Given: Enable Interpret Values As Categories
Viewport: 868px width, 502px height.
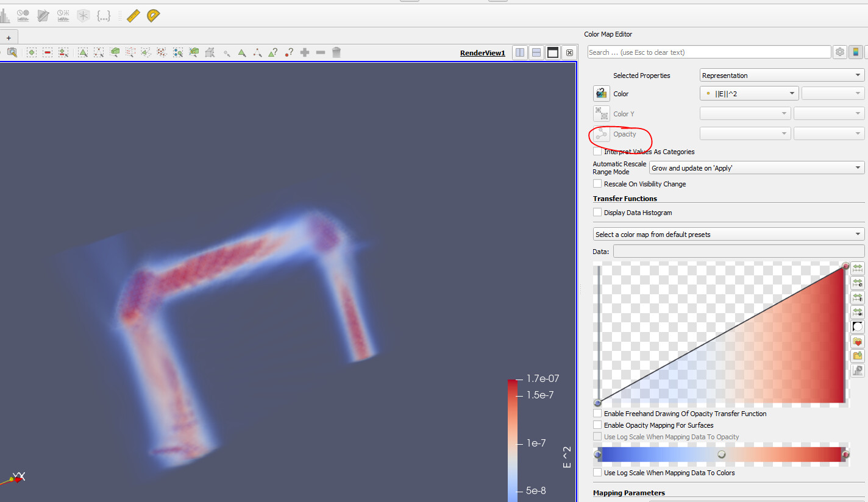Looking at the screenshot, I should pyautogui.click(x=597, y=152).
